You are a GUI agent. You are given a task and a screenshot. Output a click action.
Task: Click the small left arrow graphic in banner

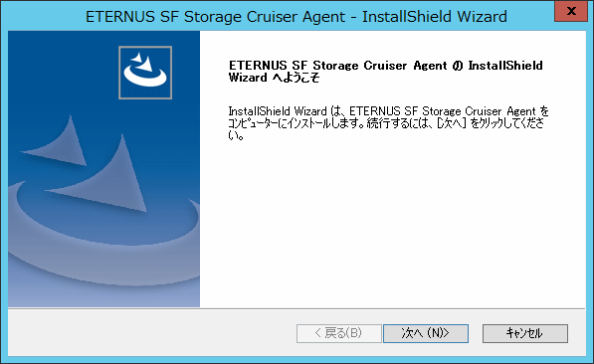click(x=59, y=144)
